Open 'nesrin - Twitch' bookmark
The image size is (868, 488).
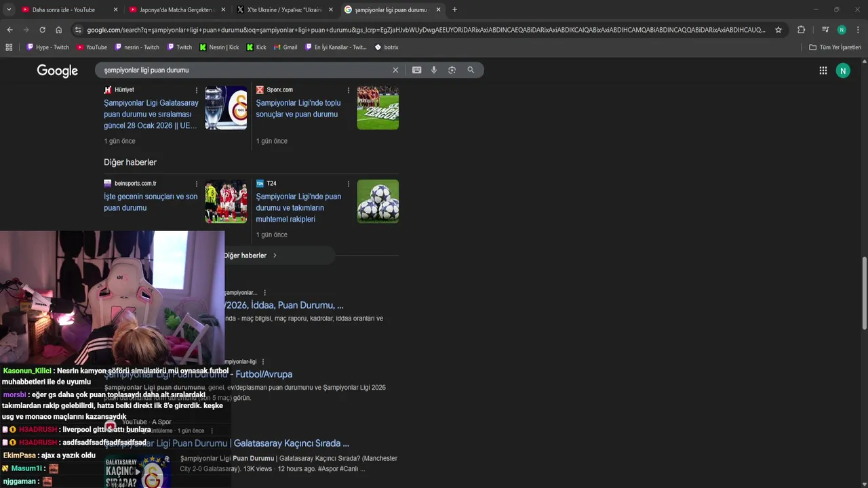click(x=137, y=47)
